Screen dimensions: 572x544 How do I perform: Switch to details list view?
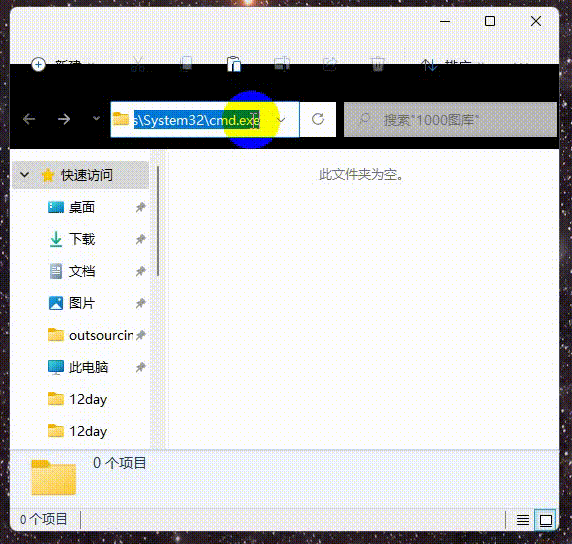pyautogui.click(x=523, y=520)
